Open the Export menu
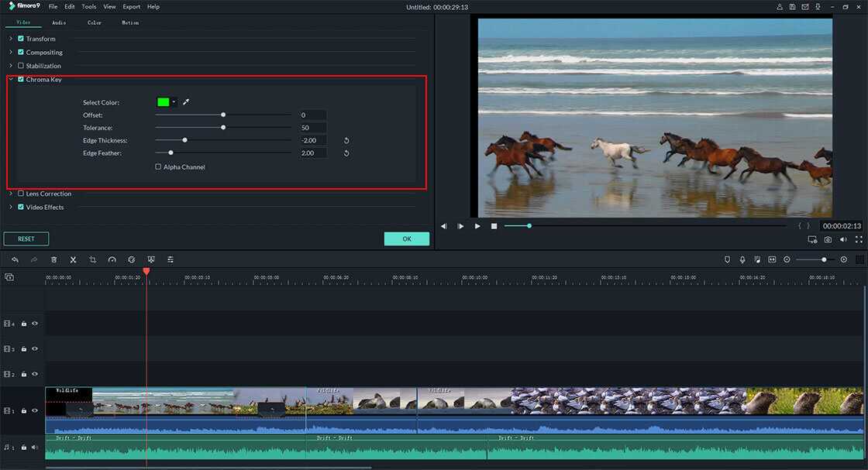Image resolution: width=868 pixels, height=470 pixels. [x=131, y=6]
